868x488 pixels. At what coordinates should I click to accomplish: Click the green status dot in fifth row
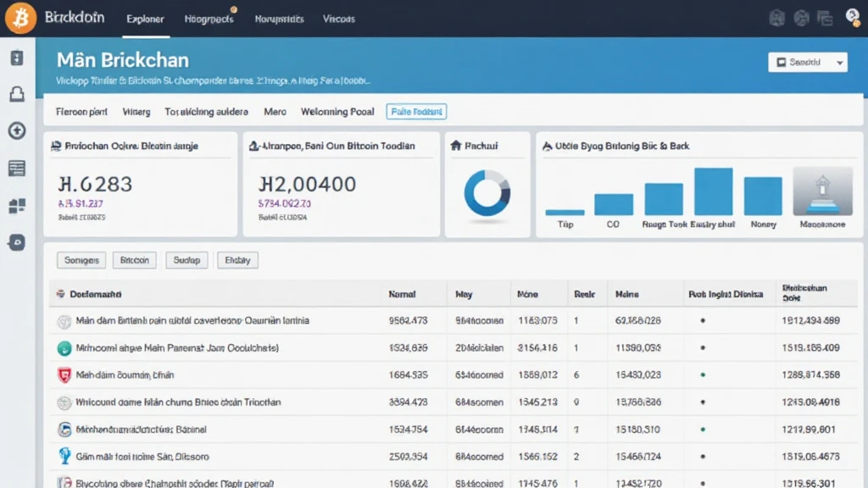[702, 430]
